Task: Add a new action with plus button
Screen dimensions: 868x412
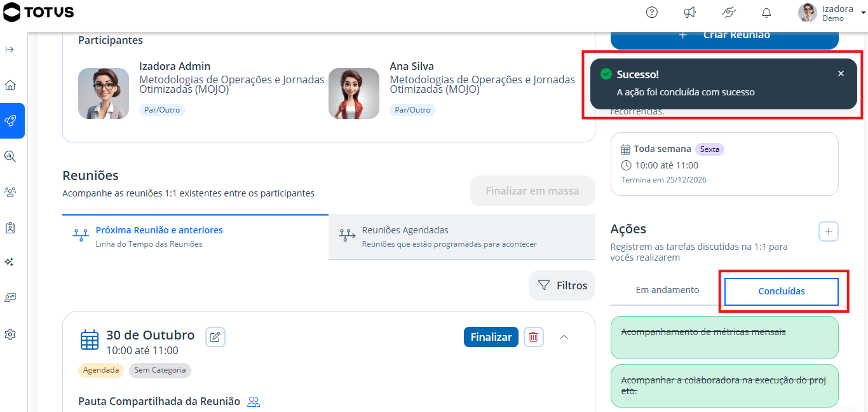Action: pyautogui.click(x=829, y=231)
